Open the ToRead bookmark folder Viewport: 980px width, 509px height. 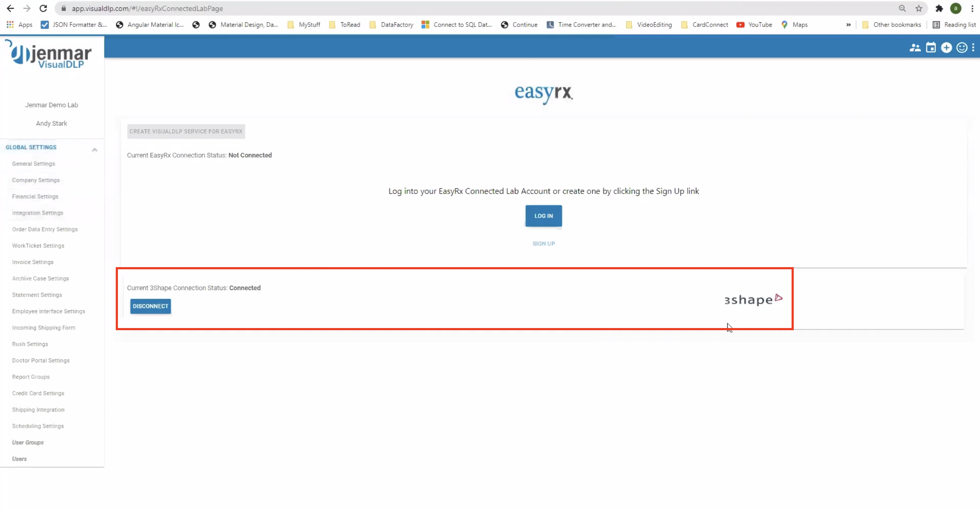[345, 25]
